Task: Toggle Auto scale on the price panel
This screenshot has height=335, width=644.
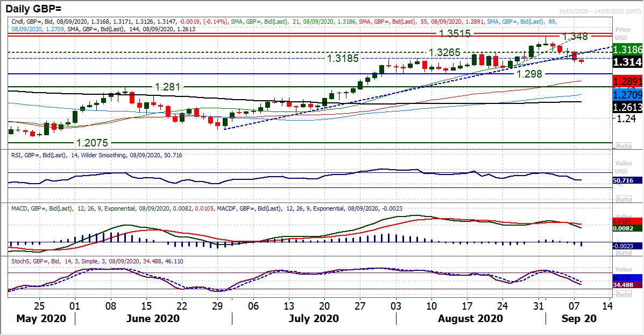Action: coord(624,146)
